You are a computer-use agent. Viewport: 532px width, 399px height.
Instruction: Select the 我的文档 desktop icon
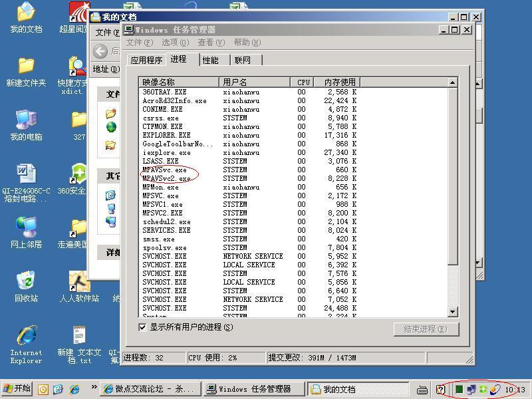point(26,18)
